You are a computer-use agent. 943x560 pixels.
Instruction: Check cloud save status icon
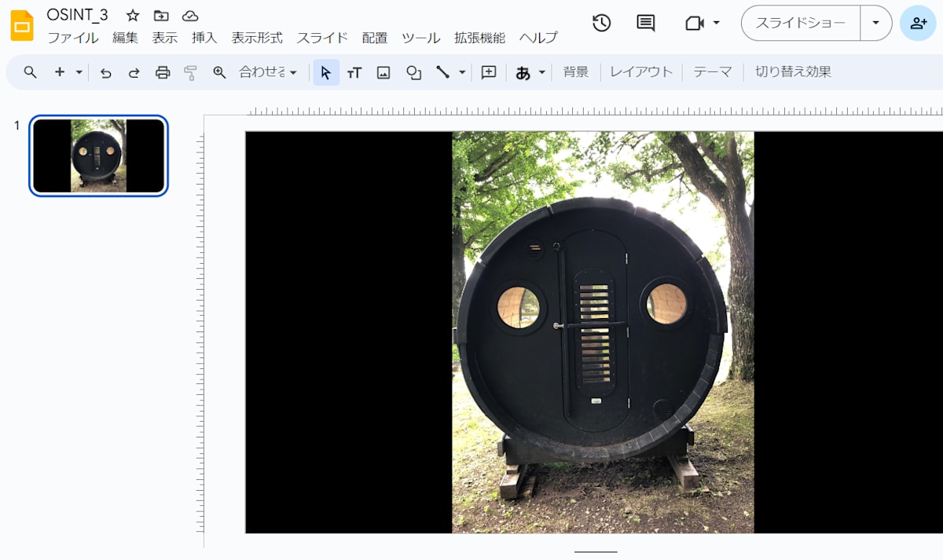tap(190, 15)
